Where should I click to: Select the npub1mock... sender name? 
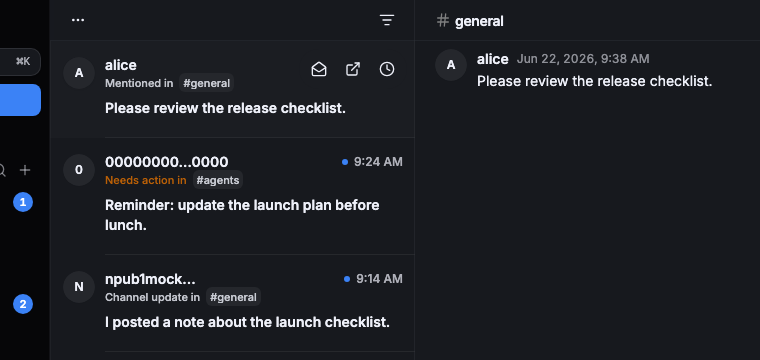pyautogui.click(x=150, y=279)
